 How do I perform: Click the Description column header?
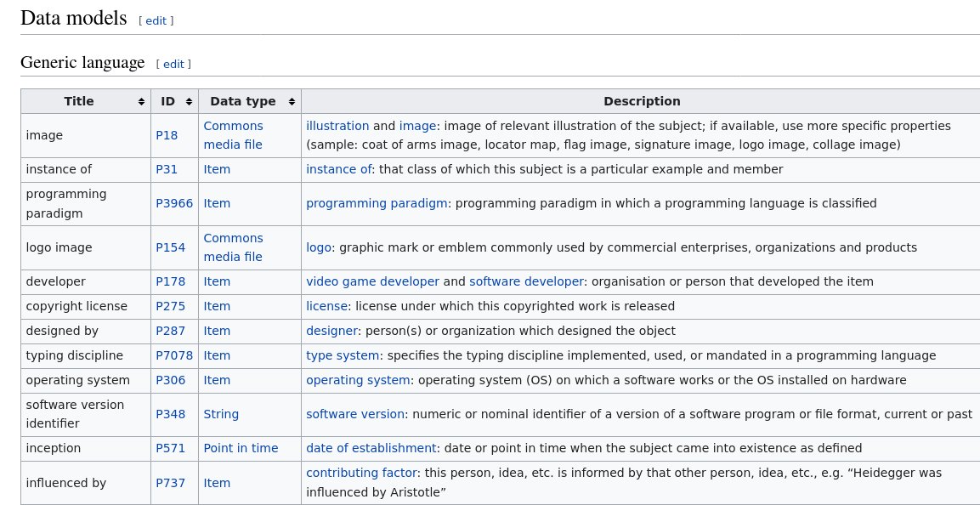[641, 101]
